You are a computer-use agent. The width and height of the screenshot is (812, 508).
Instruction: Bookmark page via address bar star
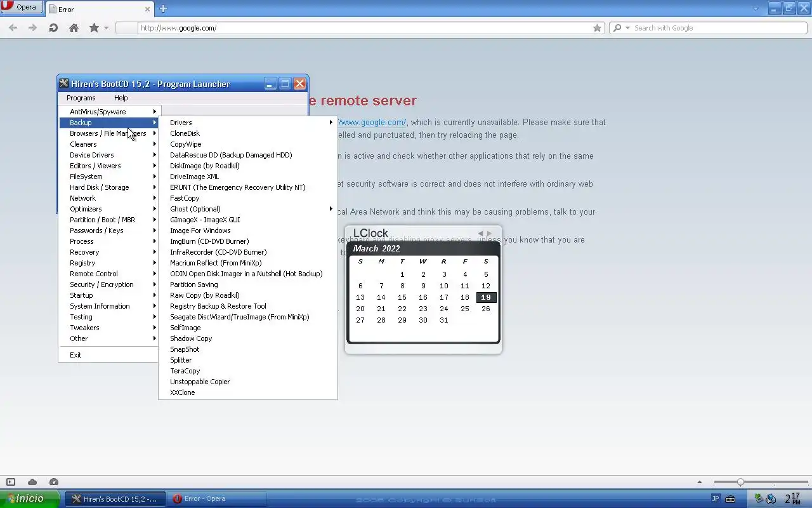(x=597, y=28)
